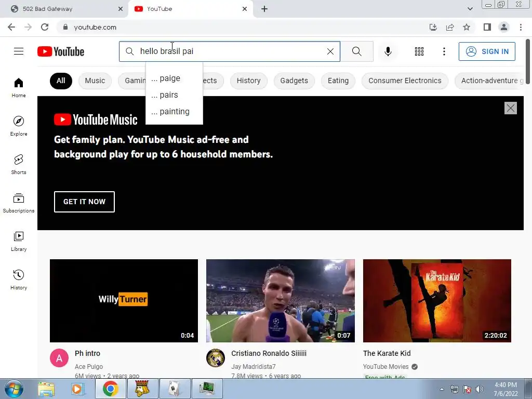The image size is (532, 399).
Task: Open Ace Pulgo channel avatar
Action: 59,358
